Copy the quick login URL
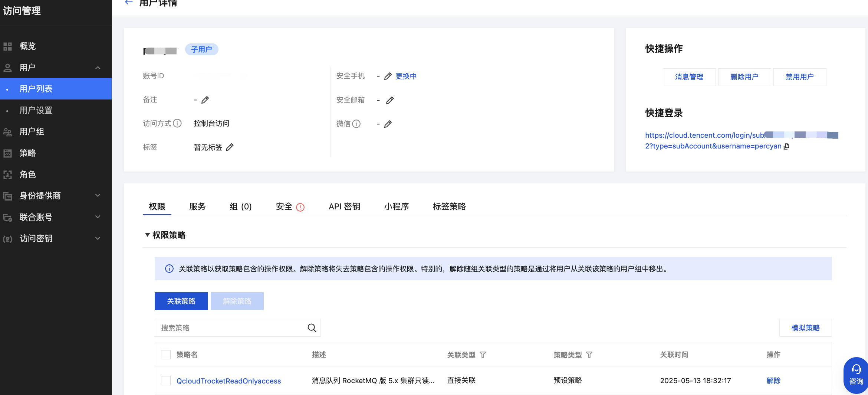868x395 pixels. point(786,146)
